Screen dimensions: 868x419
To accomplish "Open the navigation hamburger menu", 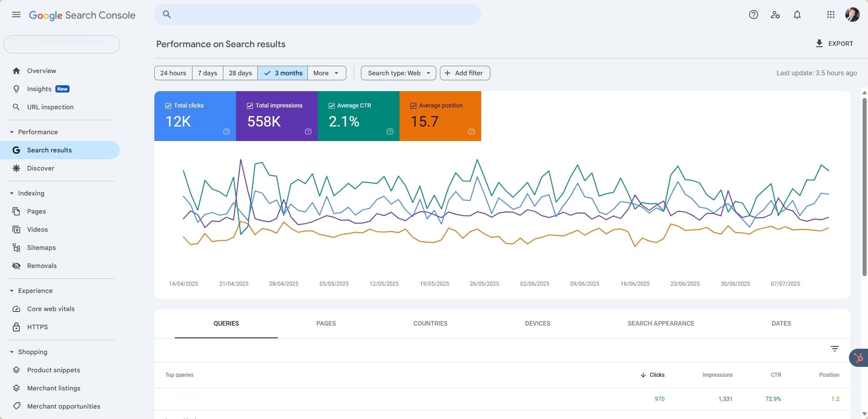I will (x=16, y=15).
